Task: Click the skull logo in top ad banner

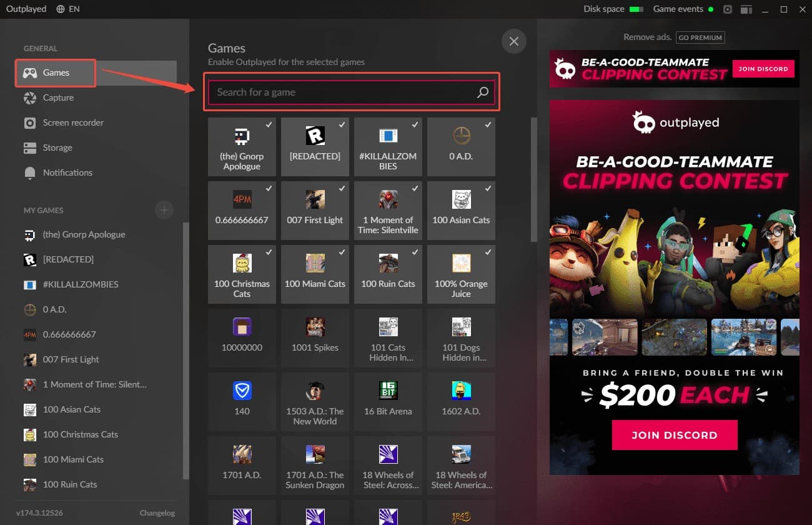Action: [565, 69]
